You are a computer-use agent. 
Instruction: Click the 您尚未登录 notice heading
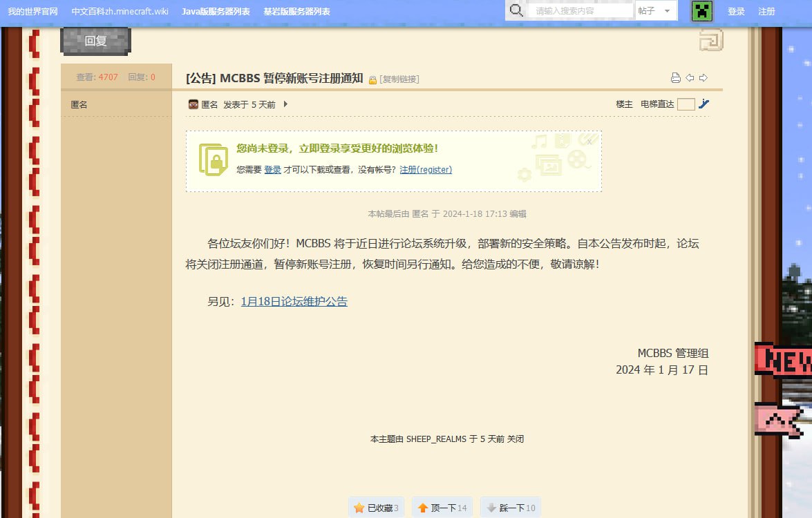(x=337, y=148)
